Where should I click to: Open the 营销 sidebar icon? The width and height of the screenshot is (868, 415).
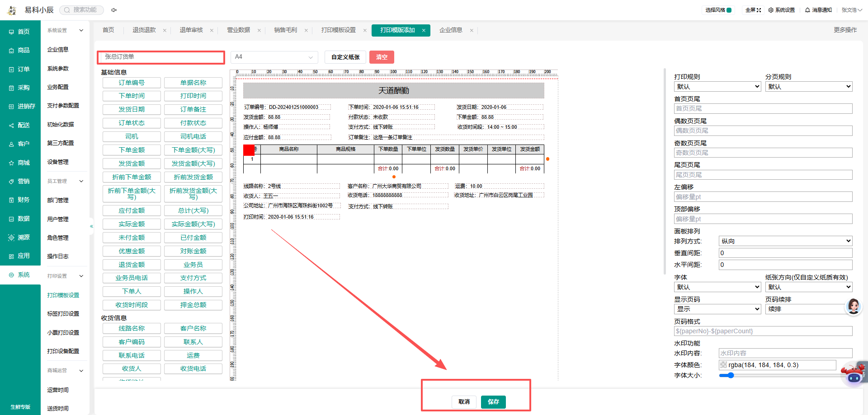point(11,182)
